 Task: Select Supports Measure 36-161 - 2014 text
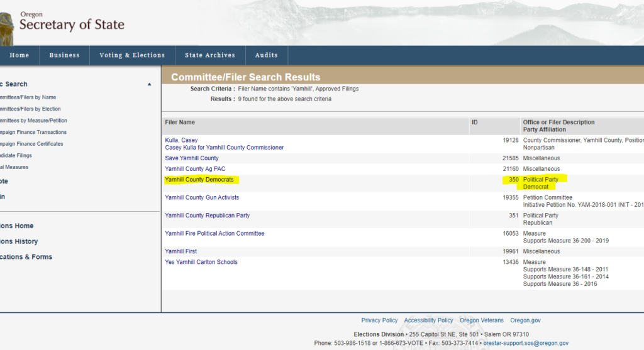(x=565, y=277)
